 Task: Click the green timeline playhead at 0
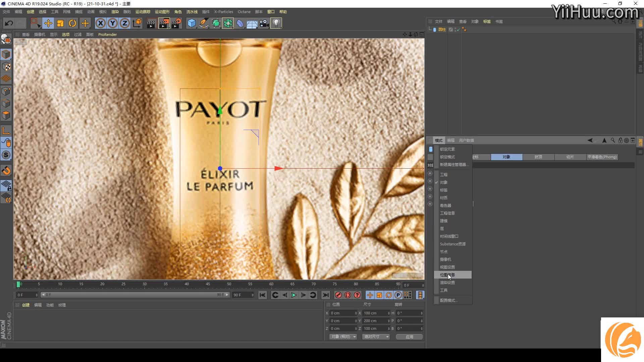point(18,284)
